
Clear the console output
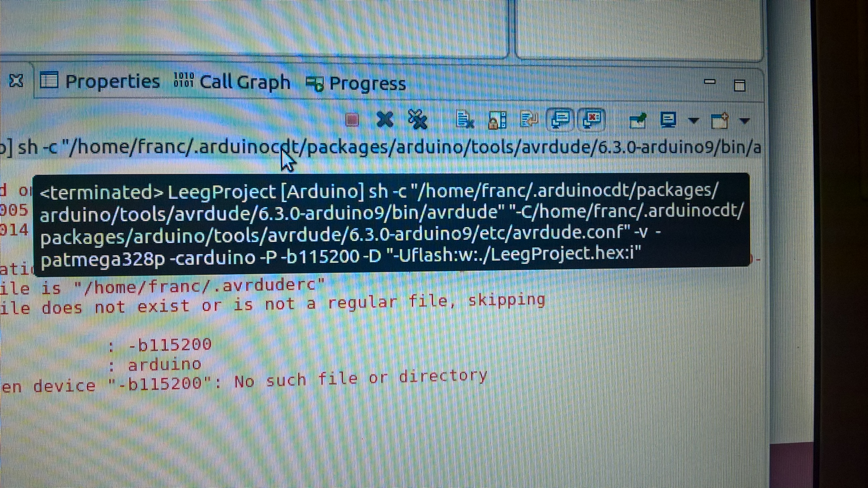point(465,120)
